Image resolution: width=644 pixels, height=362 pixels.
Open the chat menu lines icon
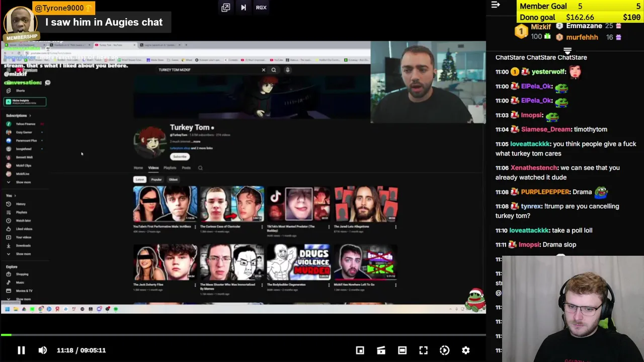496,5
